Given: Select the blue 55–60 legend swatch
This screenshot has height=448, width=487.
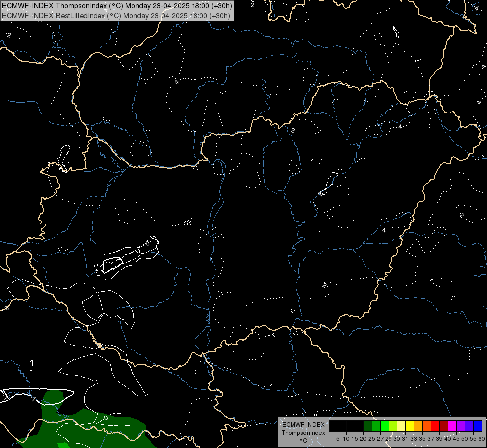Looking at the screenshot, I should coord(478,426).
